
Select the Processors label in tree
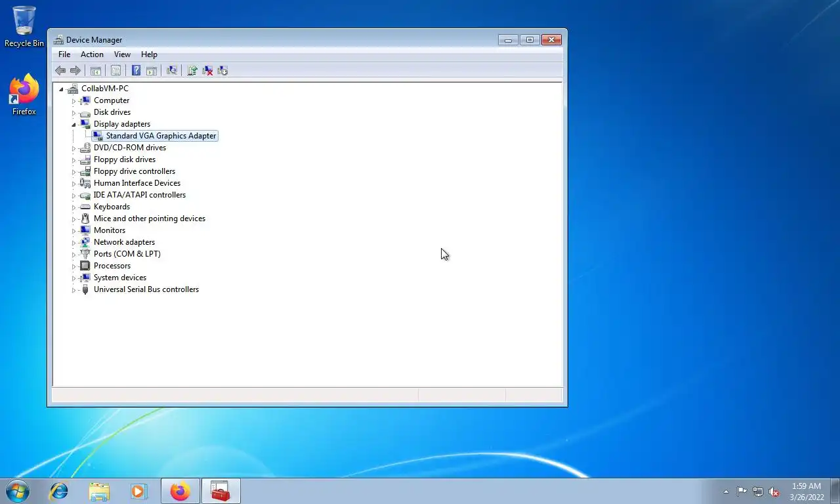(112, 266)
